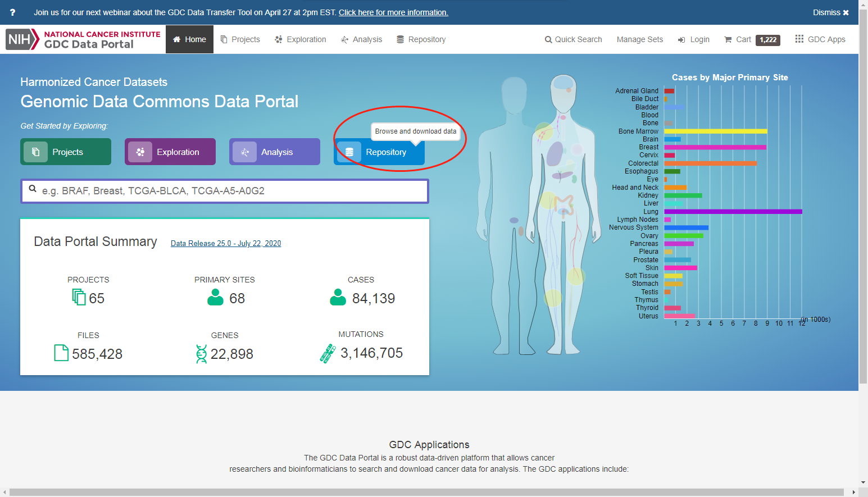Viewport: 868px width, 497px height.
Task: Click the Head and Neck chart label
Action: point(635,188)
